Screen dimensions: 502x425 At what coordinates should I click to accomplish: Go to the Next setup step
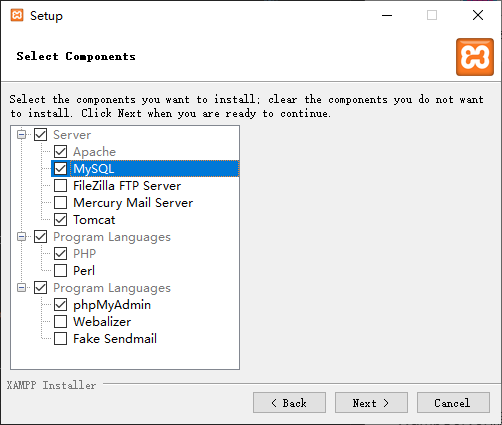point(371,403)
